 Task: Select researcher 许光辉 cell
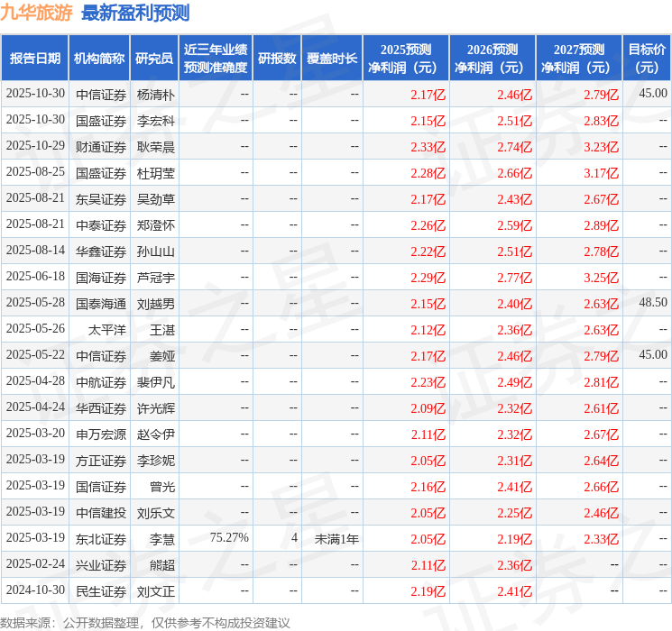pos(155,408)
